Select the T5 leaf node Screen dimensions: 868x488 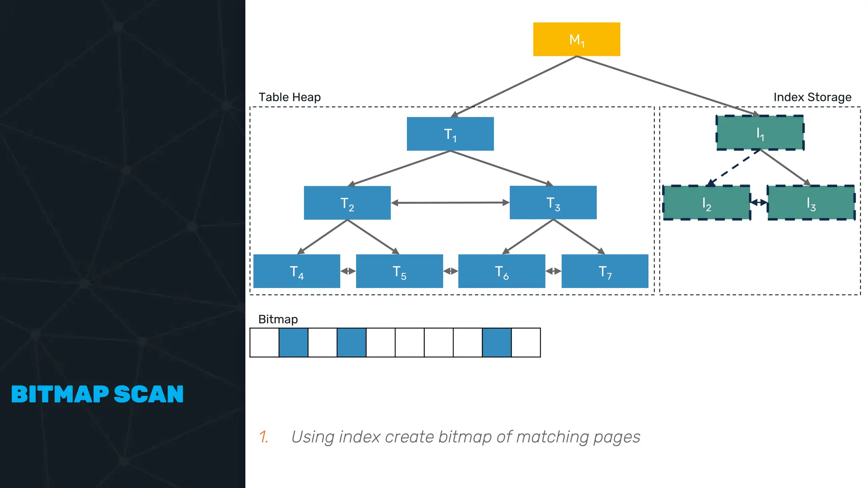[x=399, y=271]
